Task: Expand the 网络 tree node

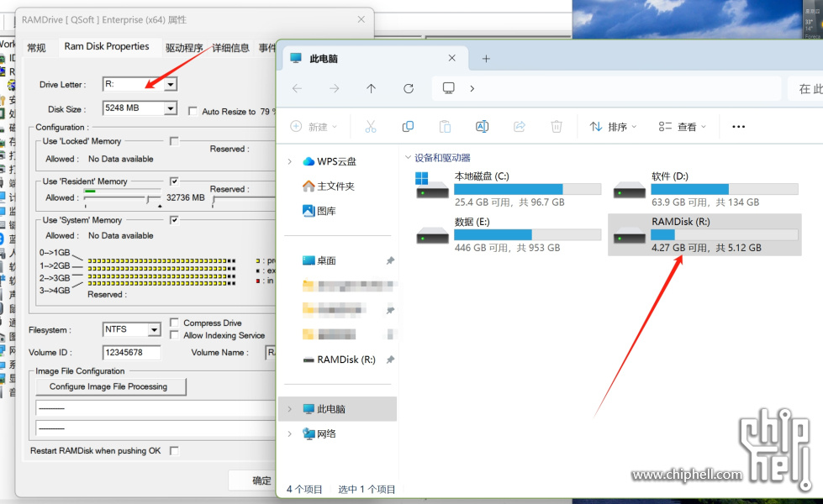Action: [x=290, y=433]
